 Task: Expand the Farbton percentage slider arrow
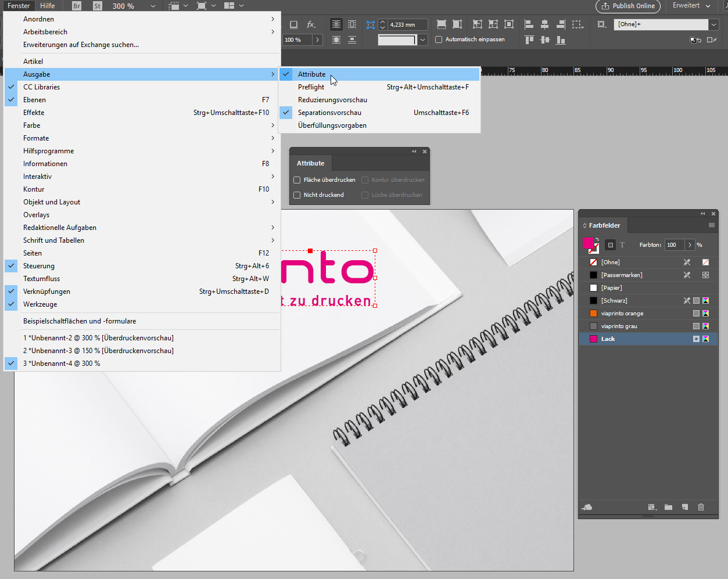(x=690, y=245)
